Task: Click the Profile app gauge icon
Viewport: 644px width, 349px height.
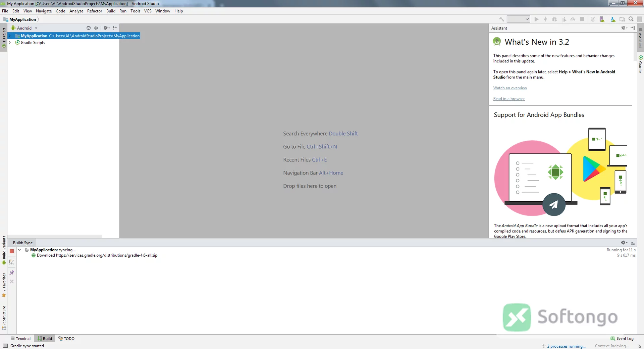Action: [573, 19]
